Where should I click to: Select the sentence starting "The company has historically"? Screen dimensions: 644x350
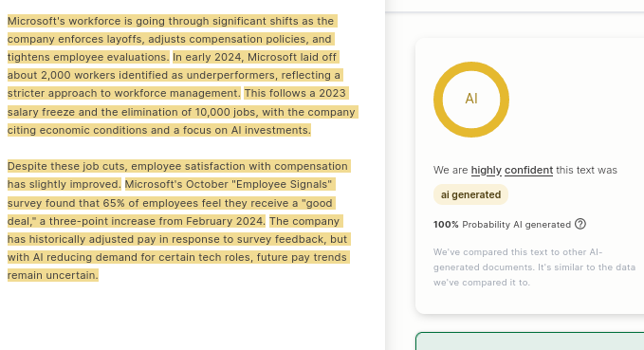pos(178,249)
